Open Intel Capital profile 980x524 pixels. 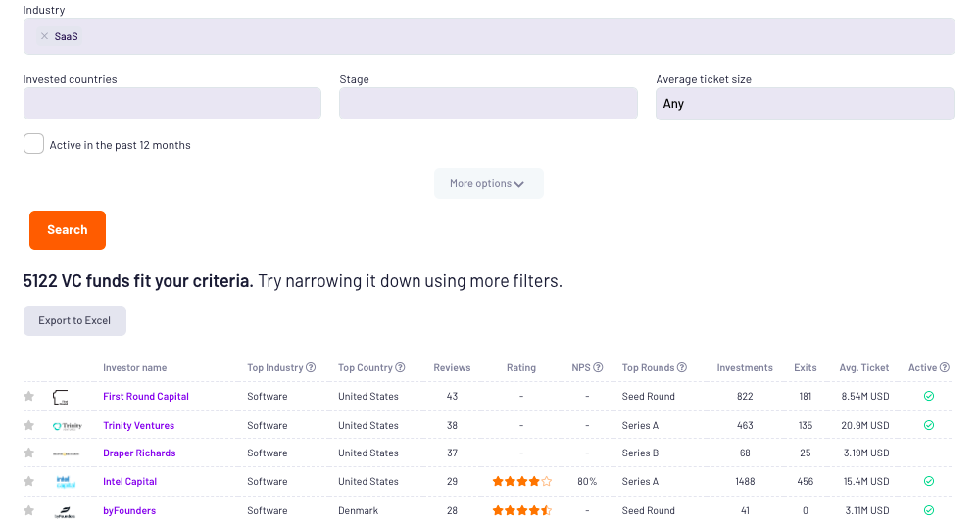[130, 481]
